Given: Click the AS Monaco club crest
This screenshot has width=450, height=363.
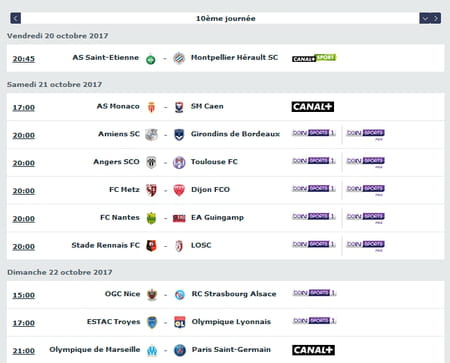Looking at the screenshot, I should click(151, 107).
